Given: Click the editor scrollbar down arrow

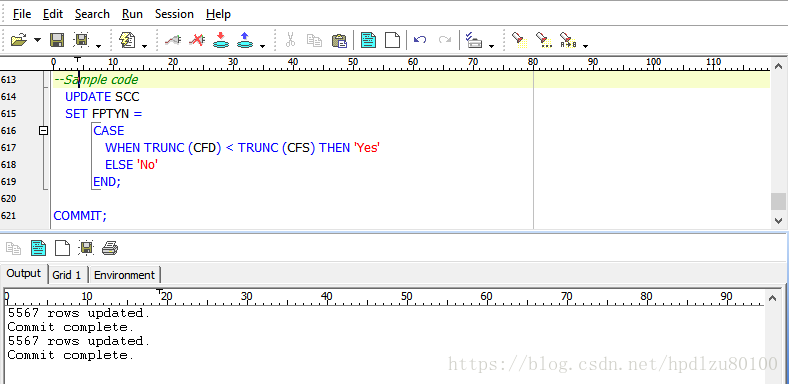Looking at the screenshot, I should (778, 220).
